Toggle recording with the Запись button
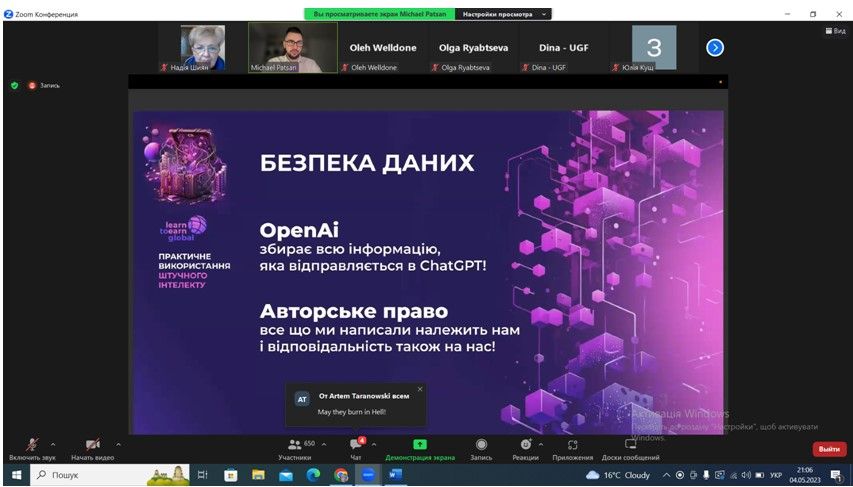The width and height of the screenshot is (853, 487). pyautogui.click(x=481, y=445)
